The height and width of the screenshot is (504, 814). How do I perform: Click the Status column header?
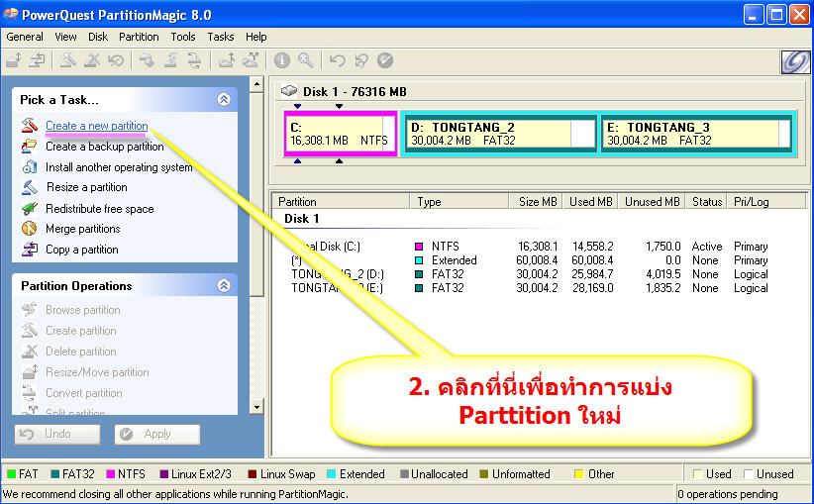point(706,201)
